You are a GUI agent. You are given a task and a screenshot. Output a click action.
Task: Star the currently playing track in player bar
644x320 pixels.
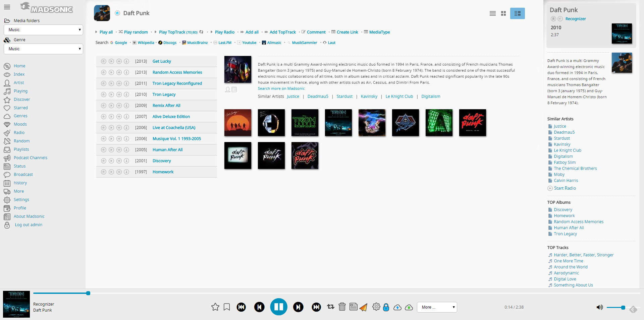pyautogui.click(x=215, y=307)
